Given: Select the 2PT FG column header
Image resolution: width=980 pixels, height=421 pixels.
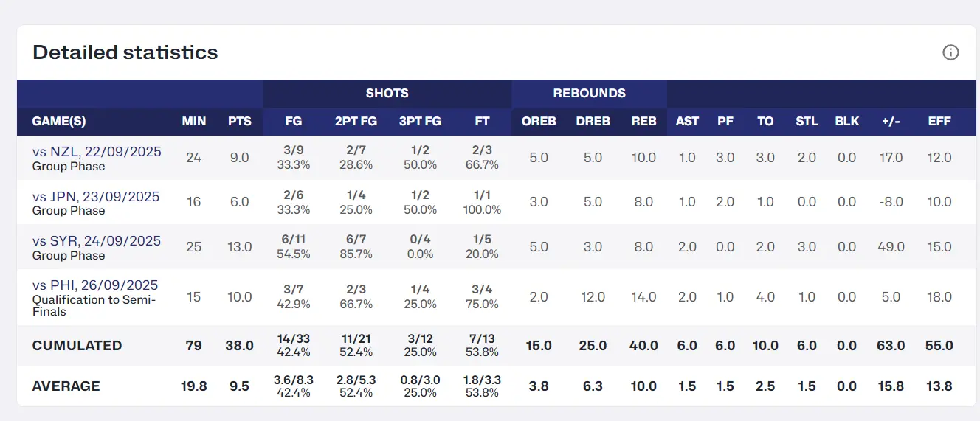Looking at the screenshot, I should click(356, 121).
